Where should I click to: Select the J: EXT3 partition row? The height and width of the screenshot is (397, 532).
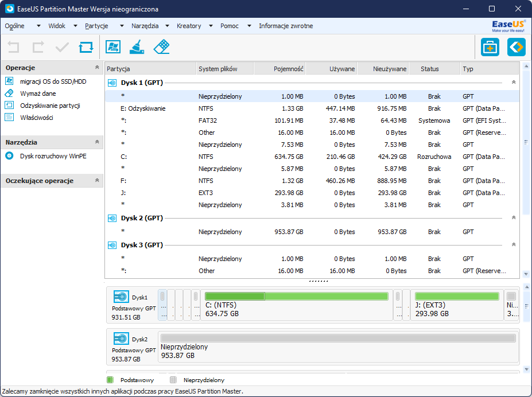click(312, 193)
